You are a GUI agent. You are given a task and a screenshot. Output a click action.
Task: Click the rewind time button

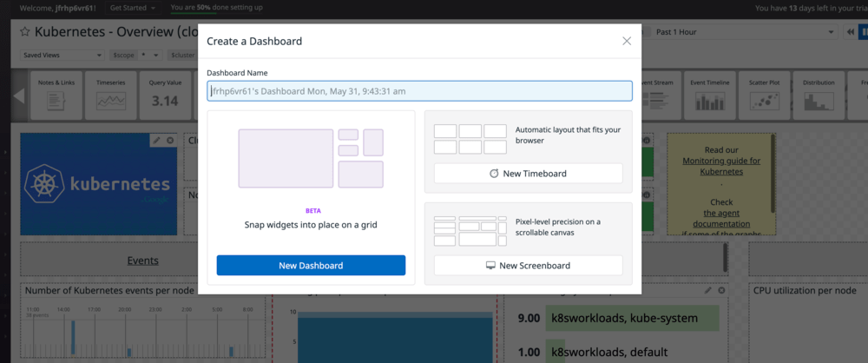coord(850,32)
